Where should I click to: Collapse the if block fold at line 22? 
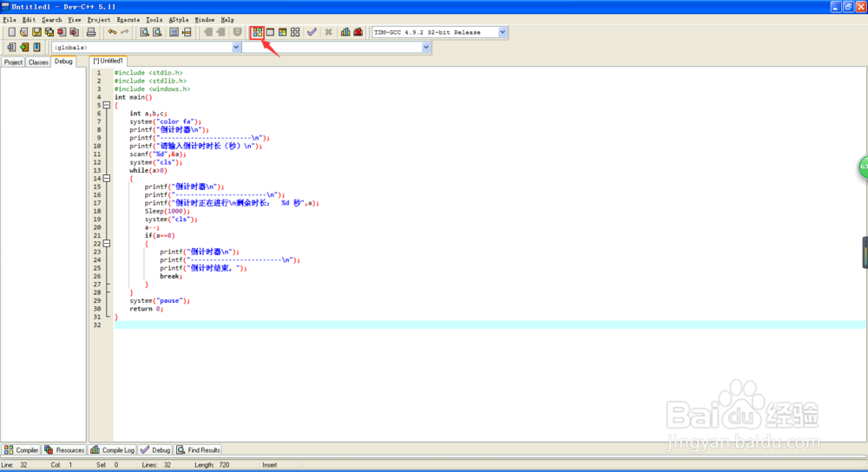(107, 244)
